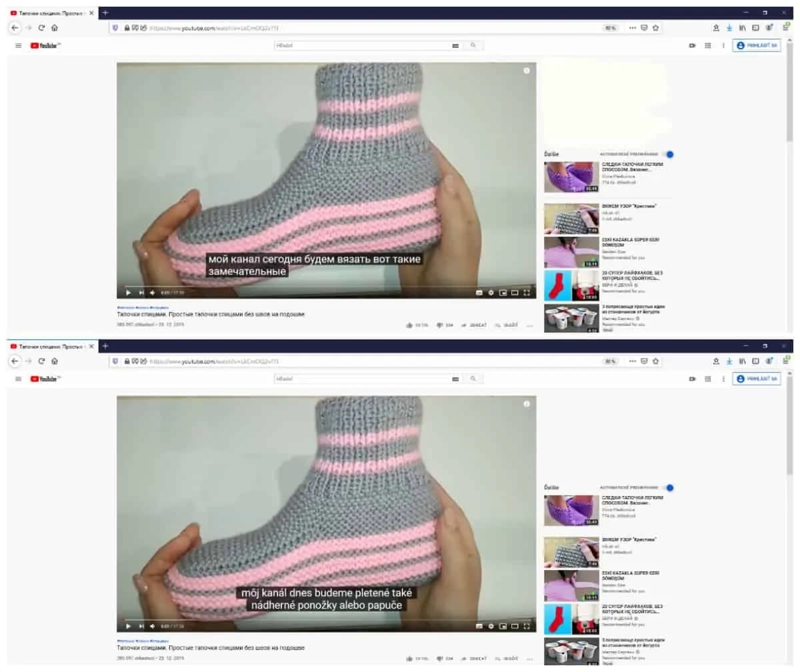Open the player Settings gear icon
This screenshot has height=672, width=800.
491,292
